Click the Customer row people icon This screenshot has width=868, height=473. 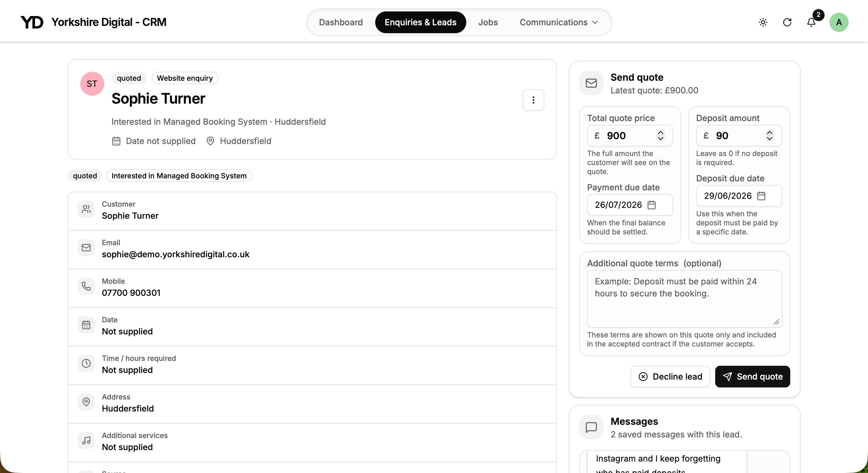[x=86, y=209]
